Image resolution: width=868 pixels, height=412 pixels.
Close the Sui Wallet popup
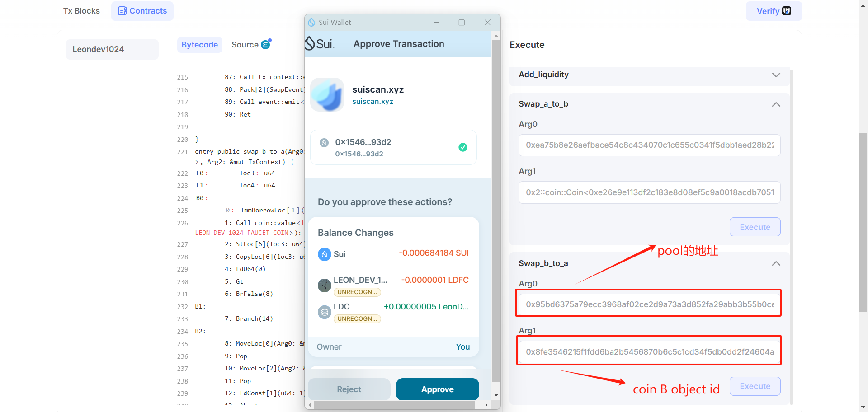(x=487, y=22)
